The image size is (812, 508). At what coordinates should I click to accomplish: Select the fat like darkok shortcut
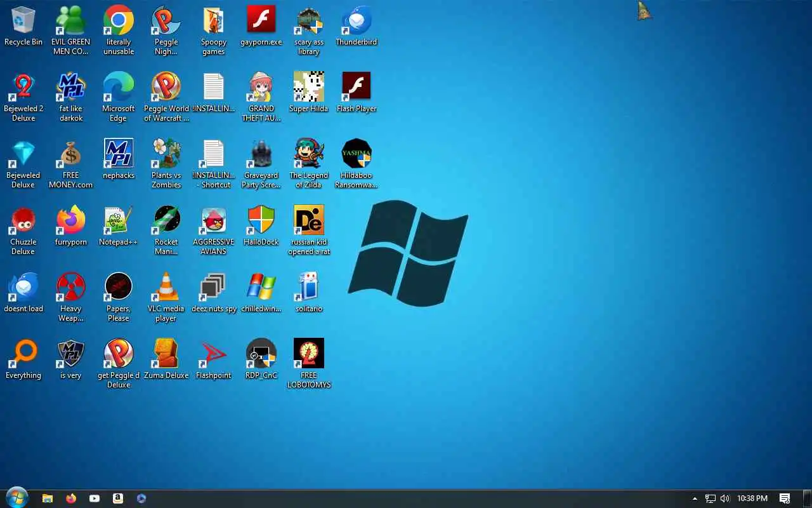pyautogui.click(x=71, y=98)
